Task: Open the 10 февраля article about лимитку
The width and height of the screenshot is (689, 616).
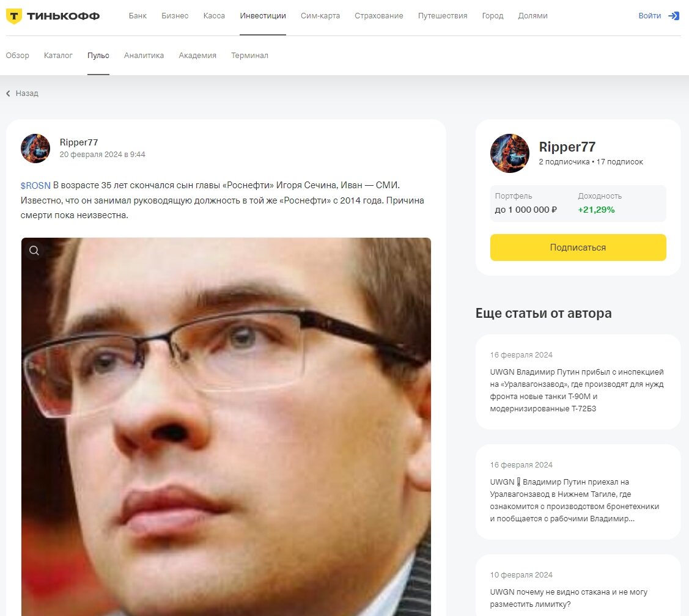Action: 578,588
